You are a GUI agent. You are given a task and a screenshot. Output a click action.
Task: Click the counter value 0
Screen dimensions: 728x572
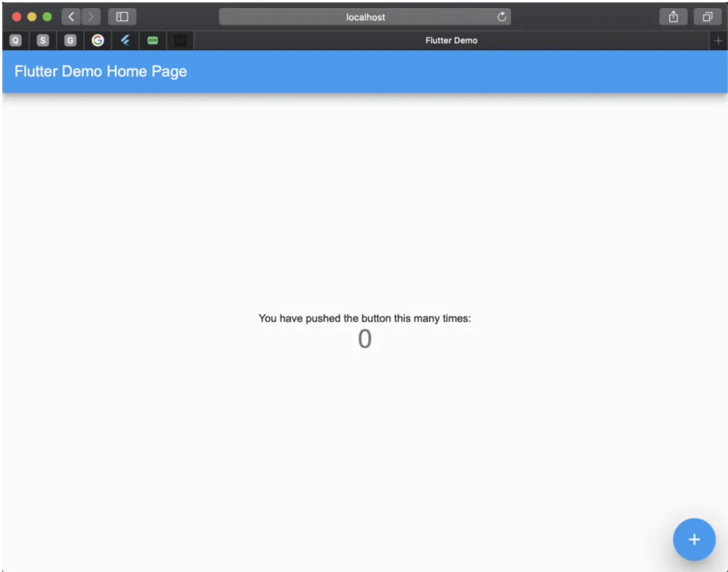pos(365,339)
